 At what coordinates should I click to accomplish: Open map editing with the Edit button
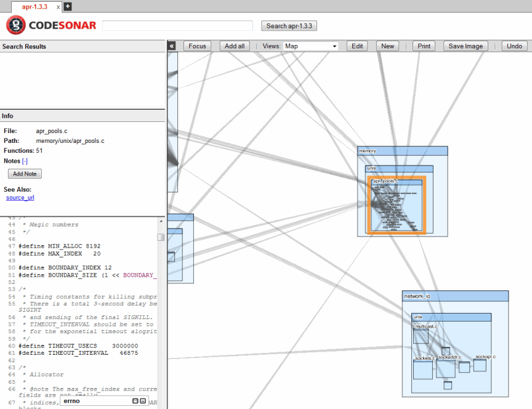[x=357, y=46]
